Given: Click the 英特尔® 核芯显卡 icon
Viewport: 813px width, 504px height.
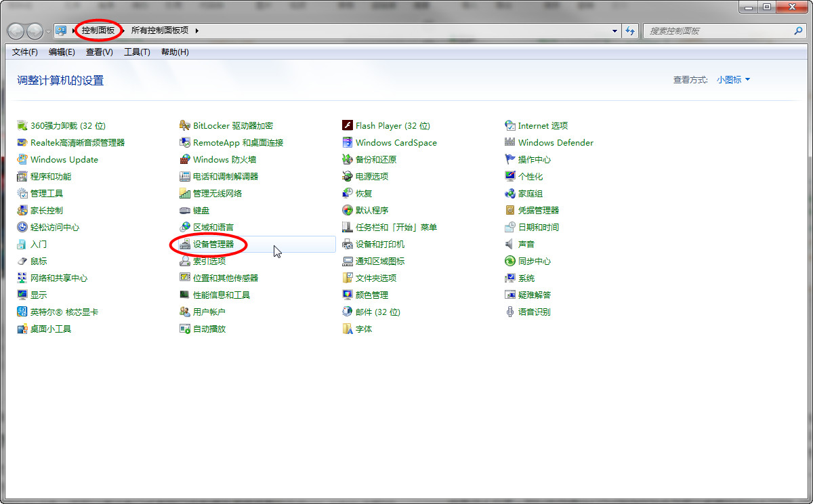Looking at the screenshot, I should pyautogui.click(x=22, y=312).
